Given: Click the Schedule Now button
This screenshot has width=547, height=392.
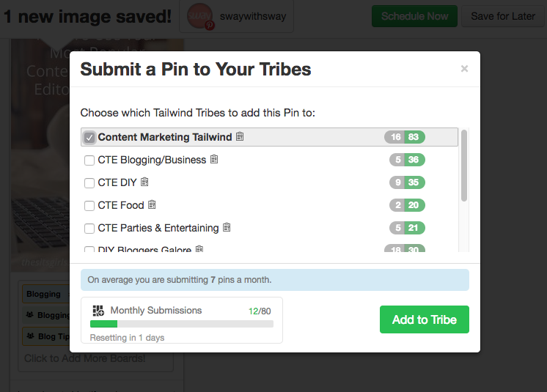Looking at the screenshot, I should (x=414, y=16).
